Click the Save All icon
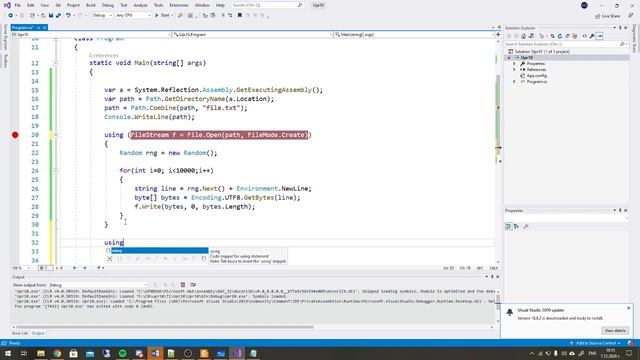Screen dimensions: 640x360 click(58, 16)
